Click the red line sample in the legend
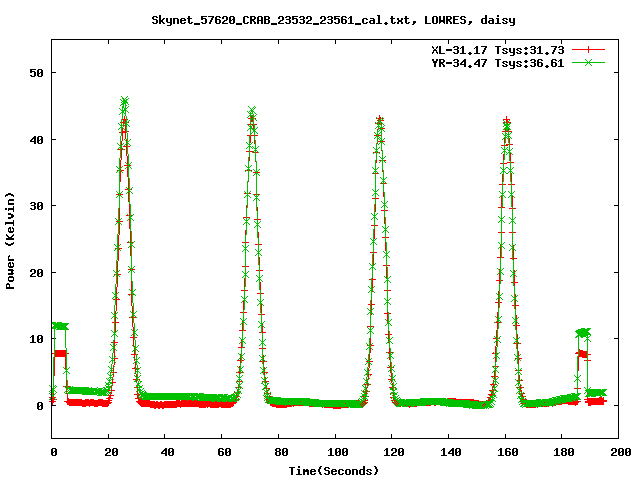The width and height of the screenshot is (640, 480). tap(588, 50)
